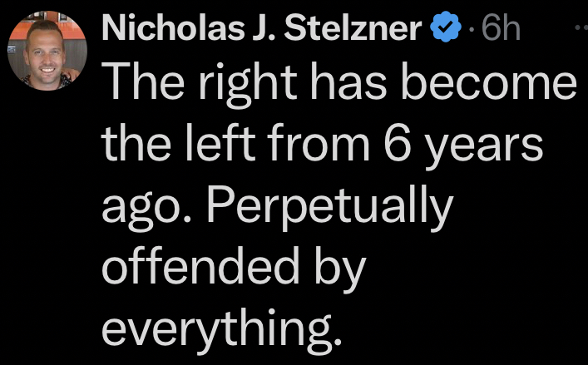This screenshot has width=588, height=365.
Task: Open the tweet via the 6h timestamp
Action: coord(501,30)
